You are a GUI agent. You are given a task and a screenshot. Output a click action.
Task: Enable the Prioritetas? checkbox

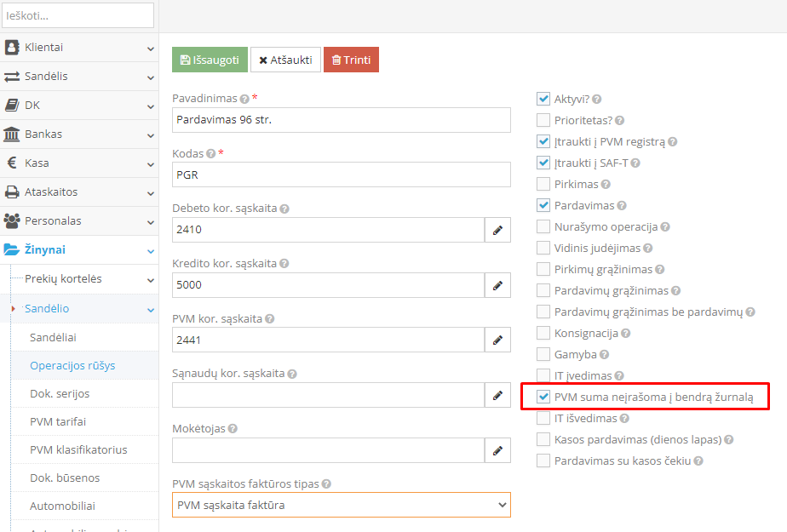543,120
